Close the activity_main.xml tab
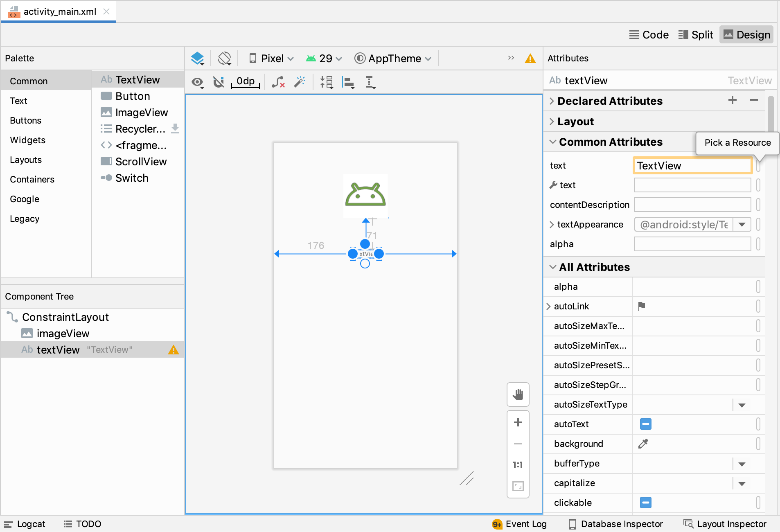Viewport: 780px width, 532px height. pos(106,11)
